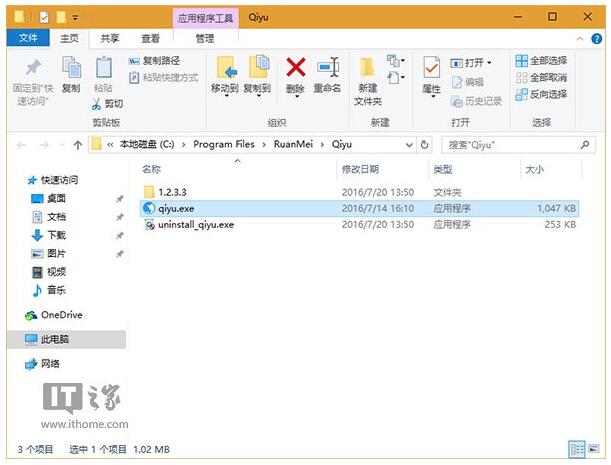Expand the address bar history dropdown

(407, 144)
